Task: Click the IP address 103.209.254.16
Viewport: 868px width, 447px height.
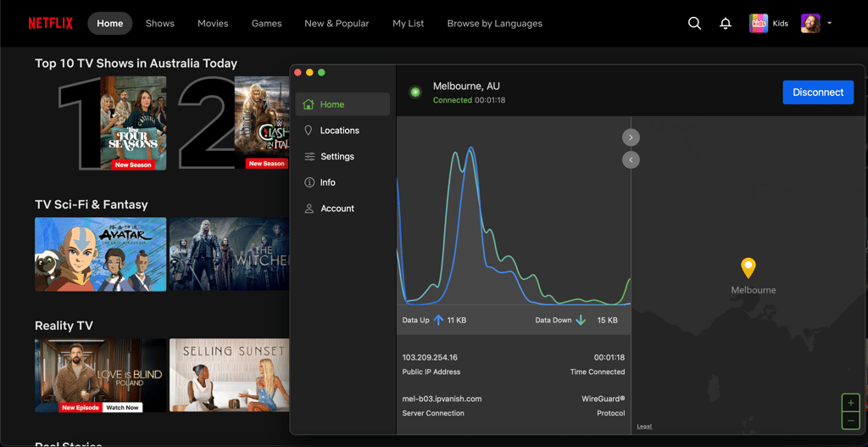Action: [430, 357]
